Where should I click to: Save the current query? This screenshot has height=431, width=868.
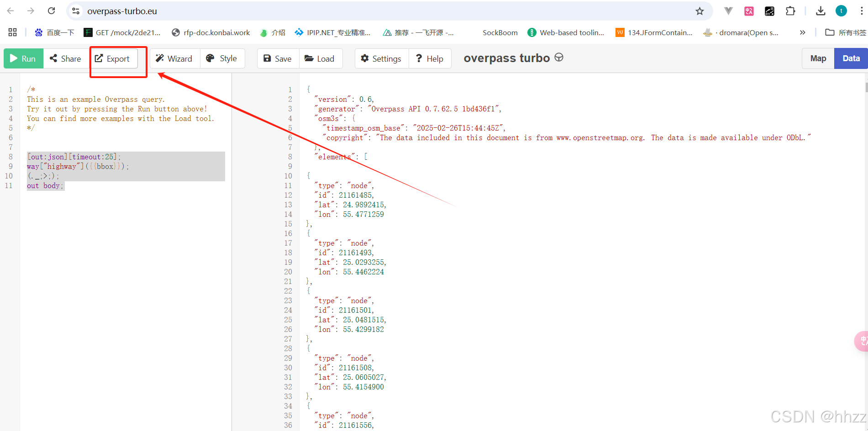[x=278, y=58]
